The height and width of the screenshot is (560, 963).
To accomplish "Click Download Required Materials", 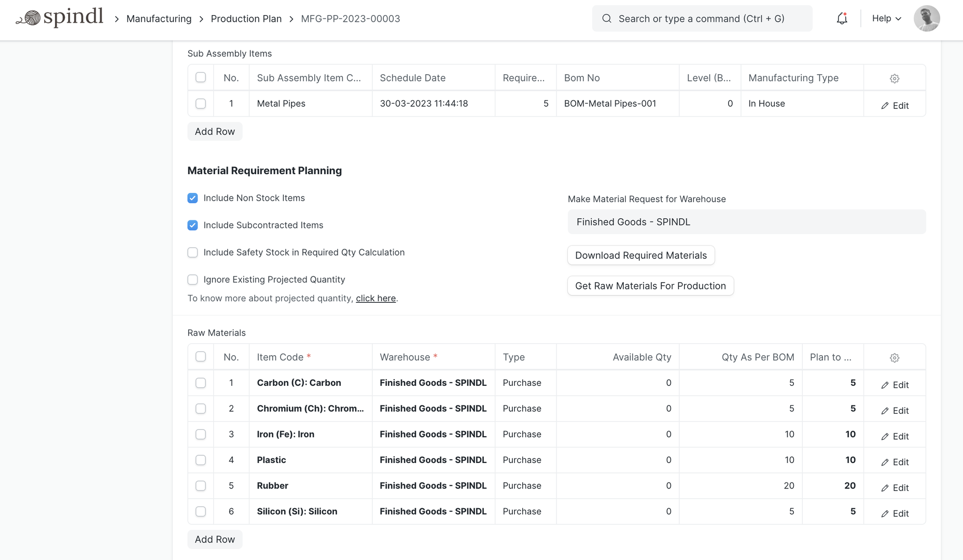I will pyautogui.click(x=641, y=255).
